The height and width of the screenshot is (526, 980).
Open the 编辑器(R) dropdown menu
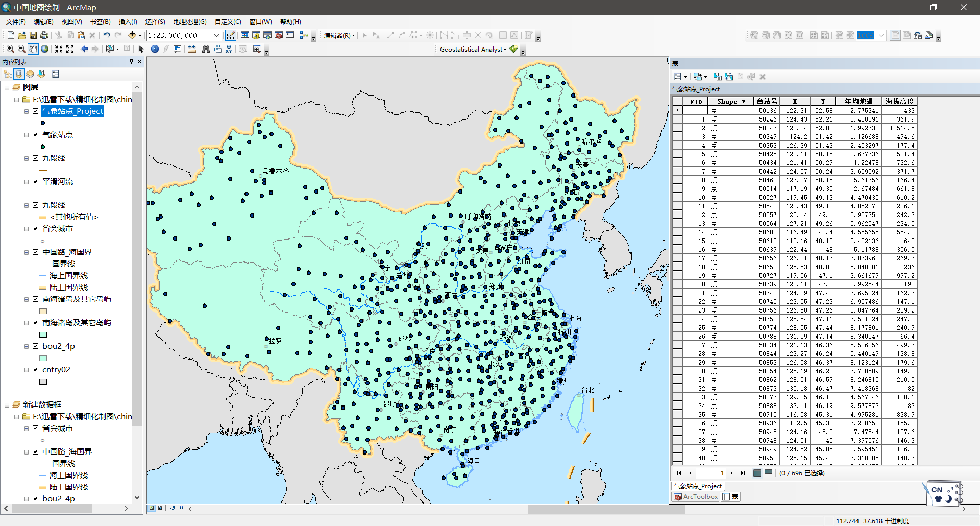(339, 35)
